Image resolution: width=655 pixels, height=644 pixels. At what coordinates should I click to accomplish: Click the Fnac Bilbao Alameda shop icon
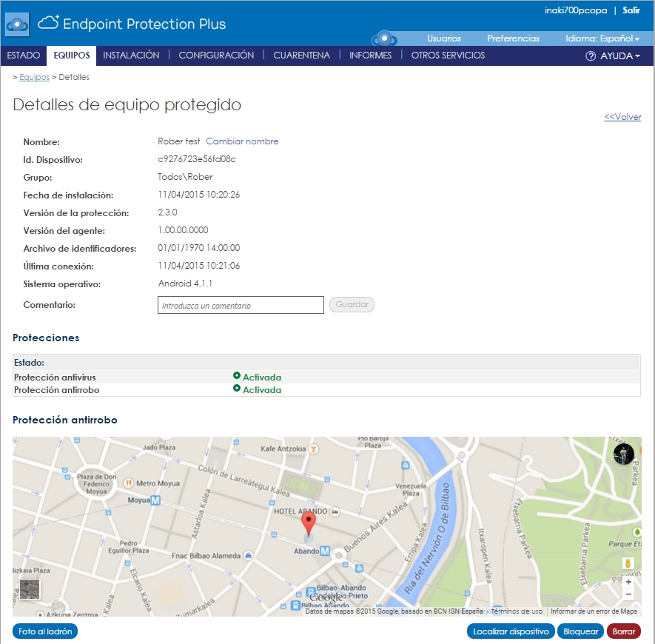249,555
